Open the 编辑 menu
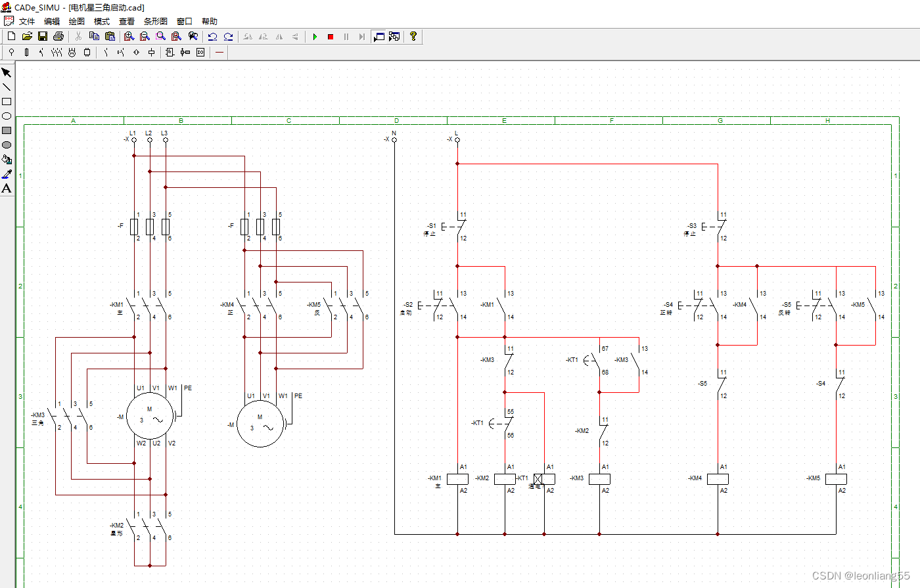920x588 pixels. click(52, 21)
